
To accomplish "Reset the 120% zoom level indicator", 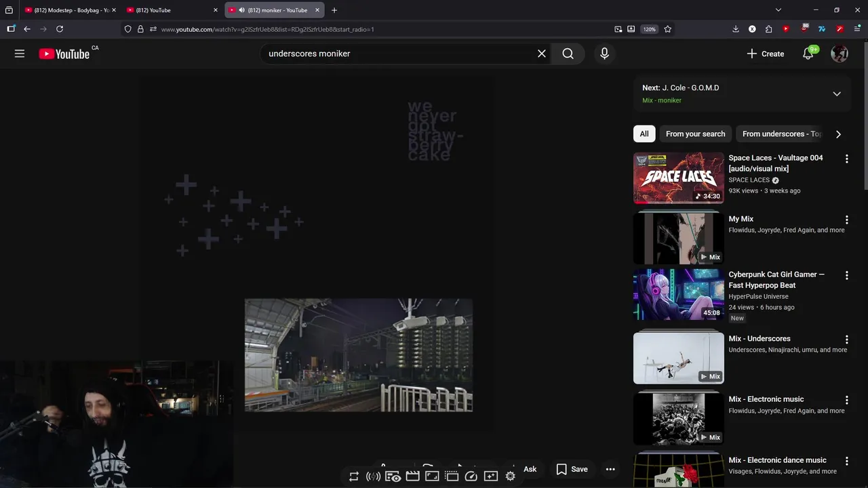I will click(650, 29).
